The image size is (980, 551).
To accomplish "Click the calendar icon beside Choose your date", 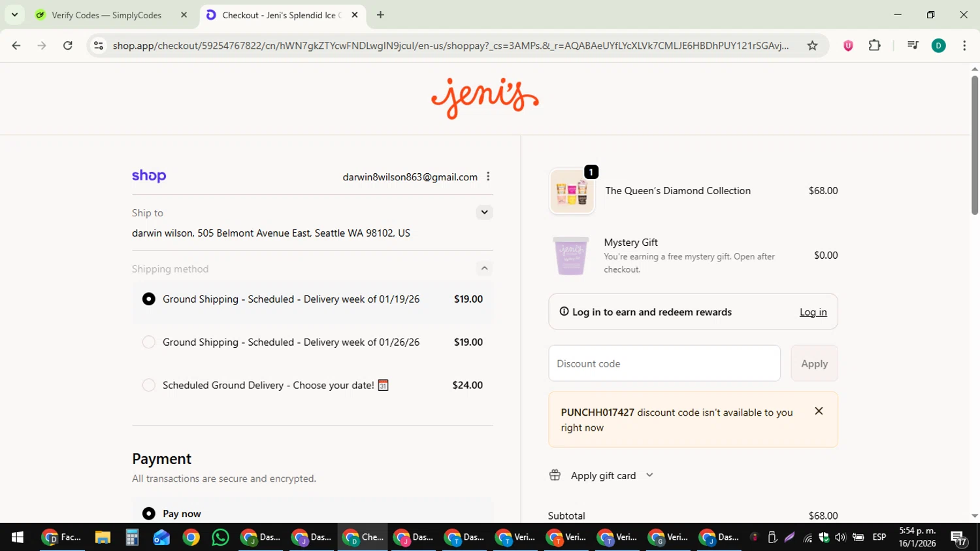I will pyautogui.click(x=384, y=385).
